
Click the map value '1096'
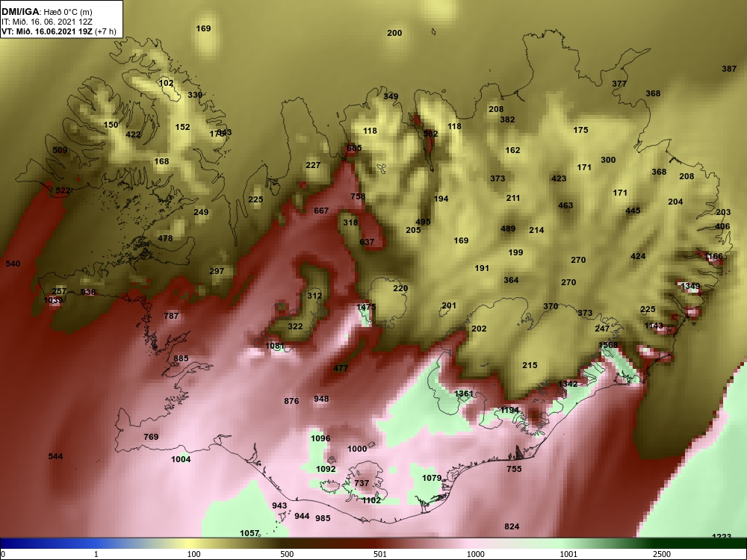coord(320,438)
